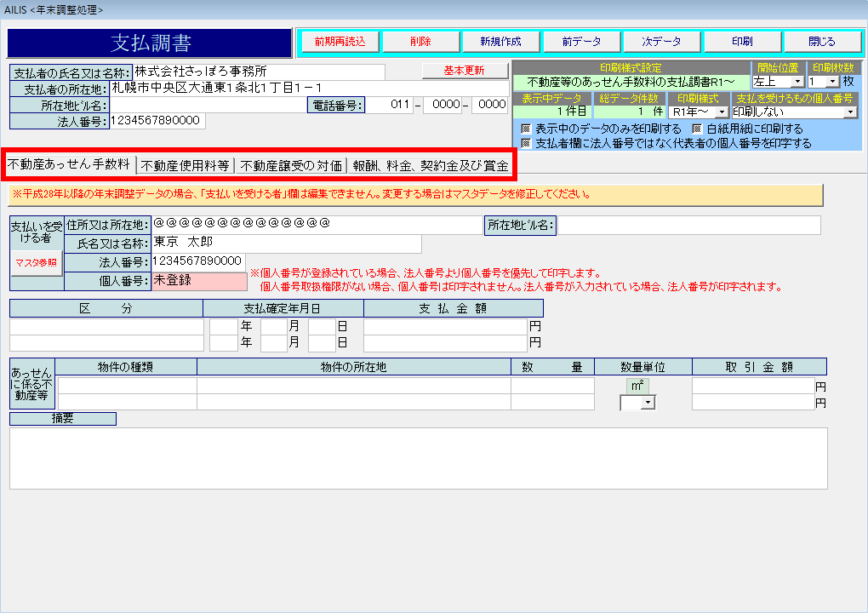The width and height of the screenshot is (868, 613).
Task: Click the 基本更新 button
Action: click(x=465, y=71)
